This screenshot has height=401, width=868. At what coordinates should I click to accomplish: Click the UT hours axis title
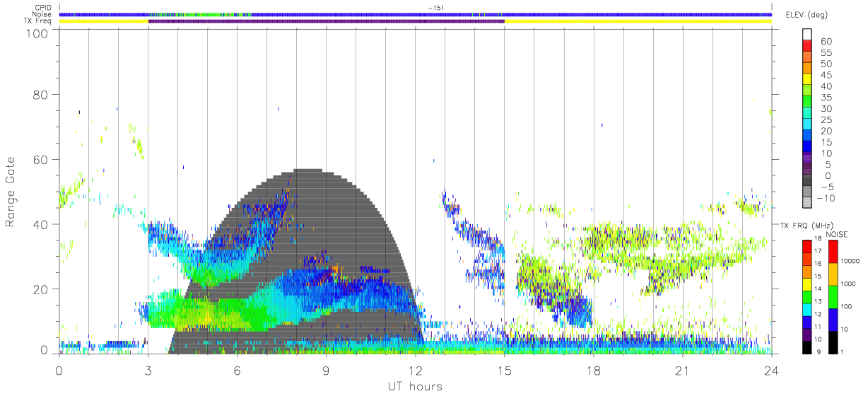[x=414, y=387]
